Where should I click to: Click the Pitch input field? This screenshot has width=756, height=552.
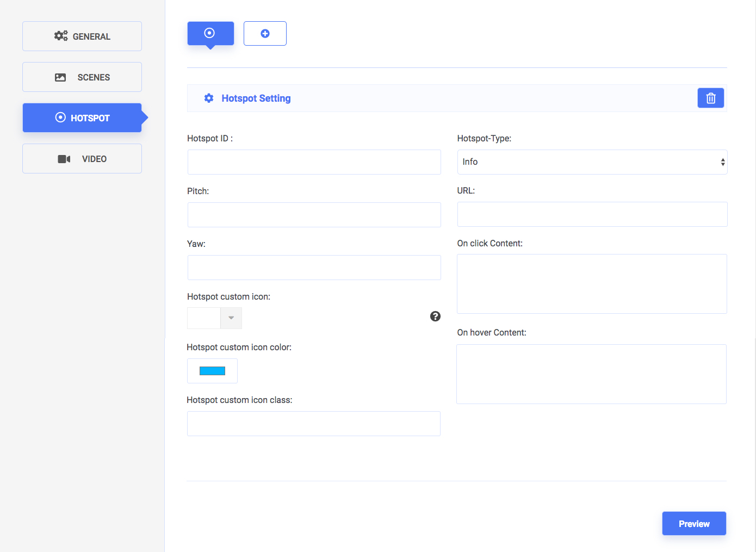[314, 215]
